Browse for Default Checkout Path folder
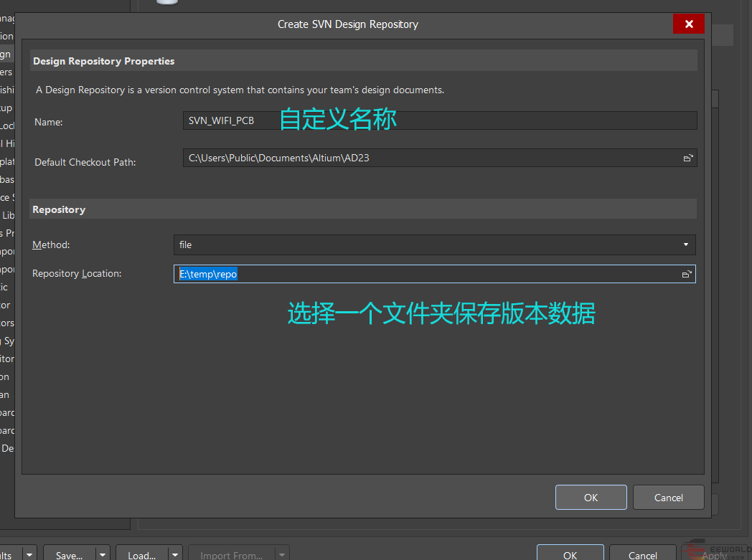Viewport: 752px width, 560px height. pos(687,158)
